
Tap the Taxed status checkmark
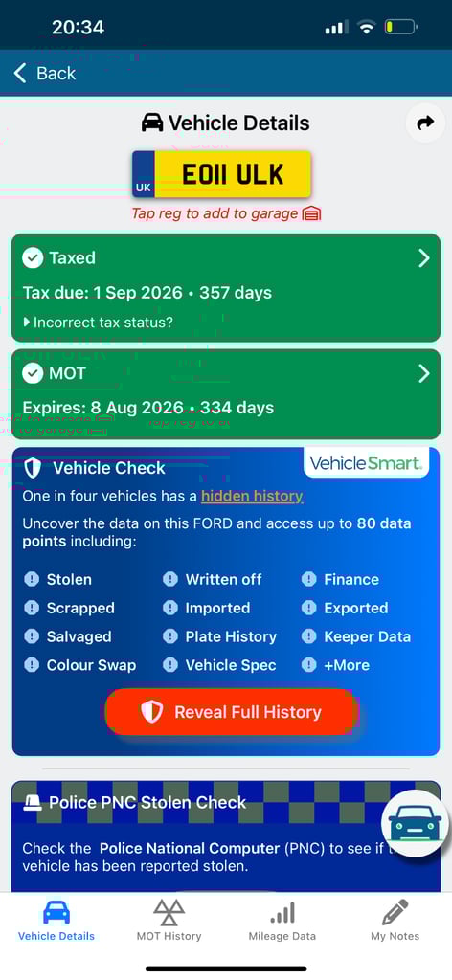pos(33,257)
